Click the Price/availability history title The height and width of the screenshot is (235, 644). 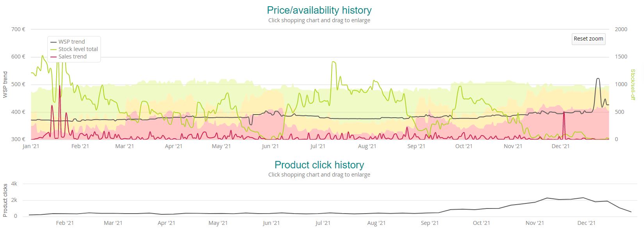319,10
